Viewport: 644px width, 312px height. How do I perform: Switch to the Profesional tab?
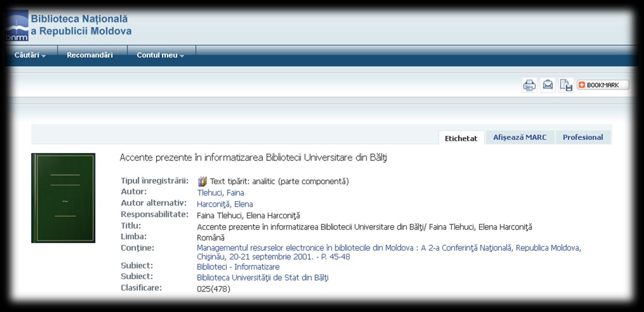click(x=583, y=137)
